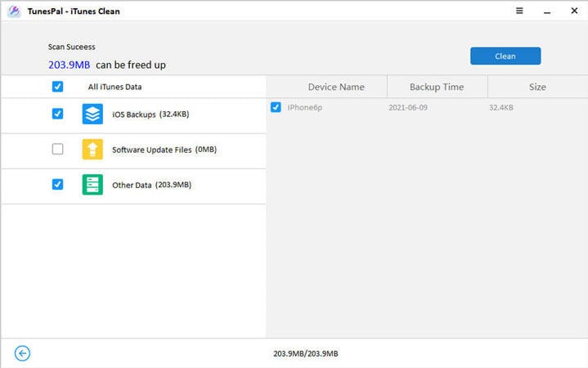Uncheck the Other Data checkbox
The height and width of the screenshot is (368, 588).
click(57, 185)
